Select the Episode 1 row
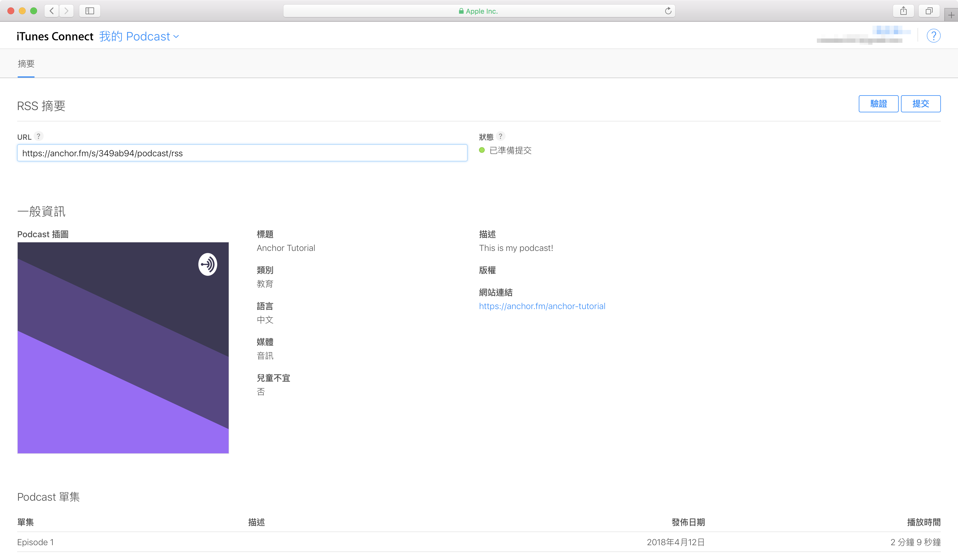 36,542
